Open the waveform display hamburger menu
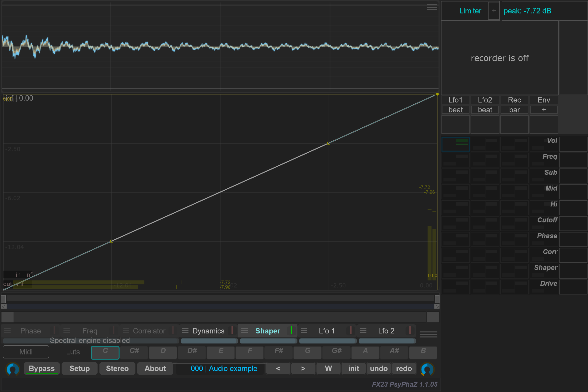 point(432,8)
